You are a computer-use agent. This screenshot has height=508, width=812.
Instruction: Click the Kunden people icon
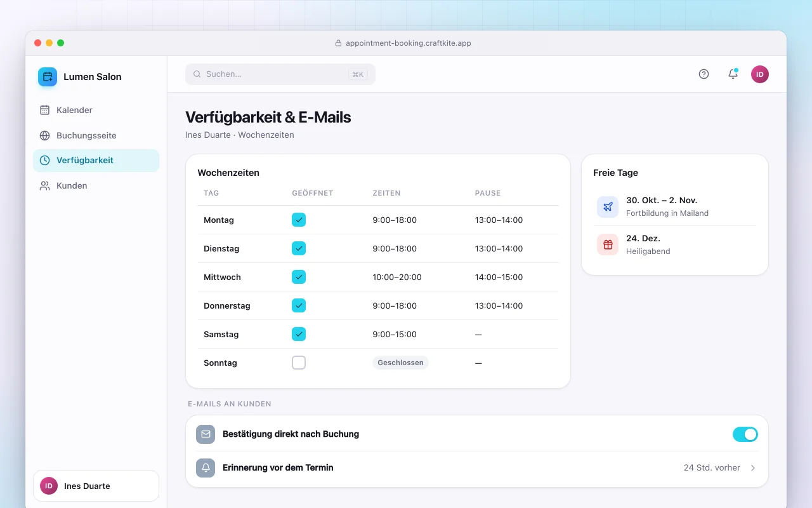(44, 186)
